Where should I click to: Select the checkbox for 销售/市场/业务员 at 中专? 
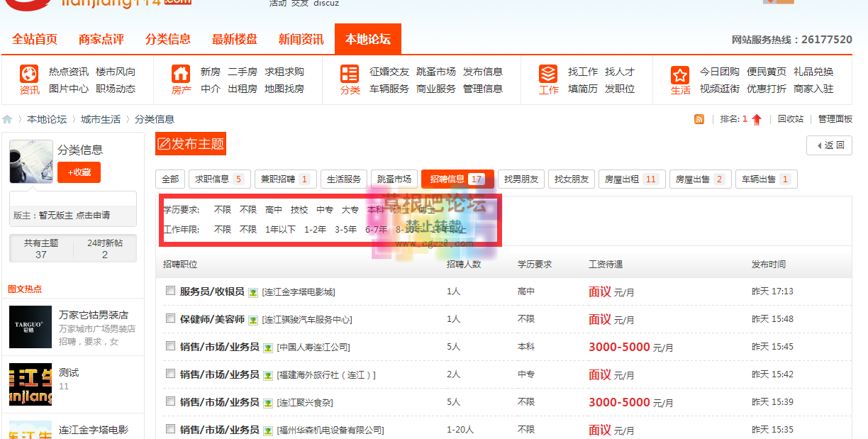[x=170, y=374]
